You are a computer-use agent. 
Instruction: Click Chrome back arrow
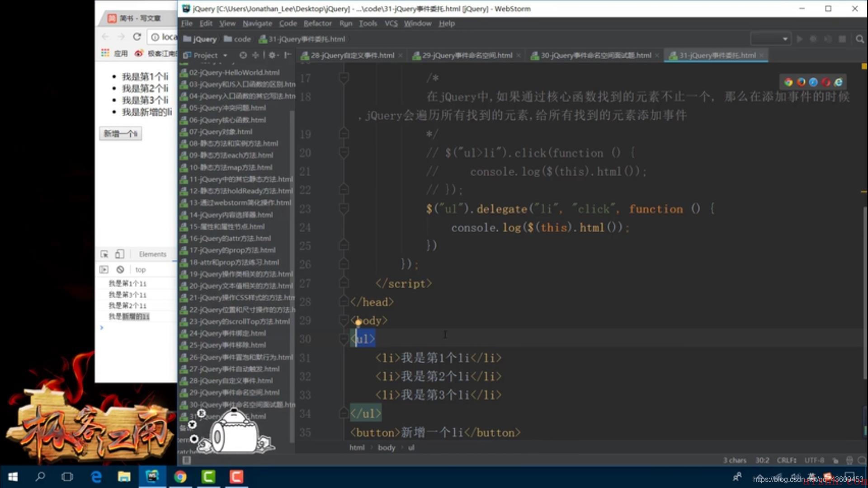tap(105, 37)
